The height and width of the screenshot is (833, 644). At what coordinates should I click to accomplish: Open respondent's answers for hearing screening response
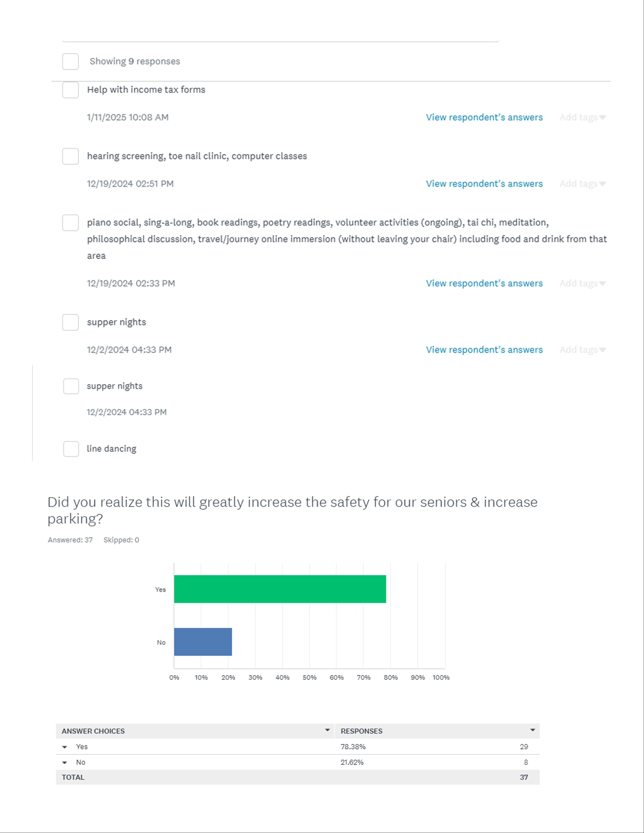(484, 184)
